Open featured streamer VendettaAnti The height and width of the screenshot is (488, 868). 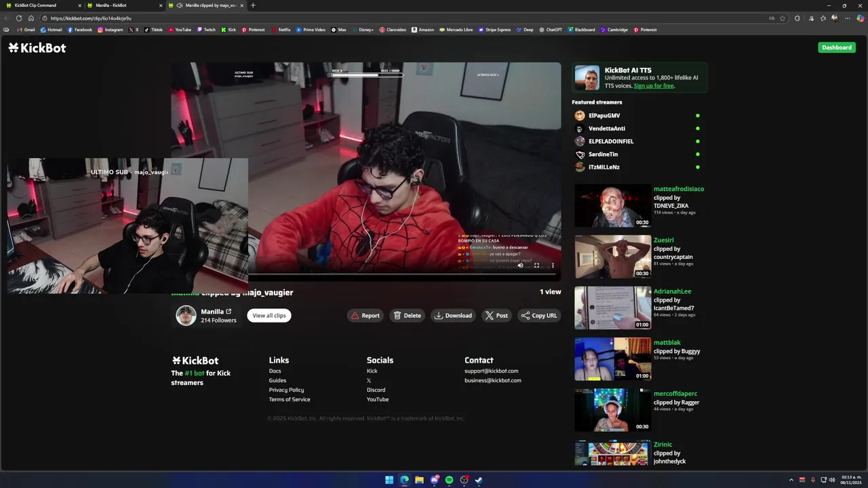click(606, 129)
